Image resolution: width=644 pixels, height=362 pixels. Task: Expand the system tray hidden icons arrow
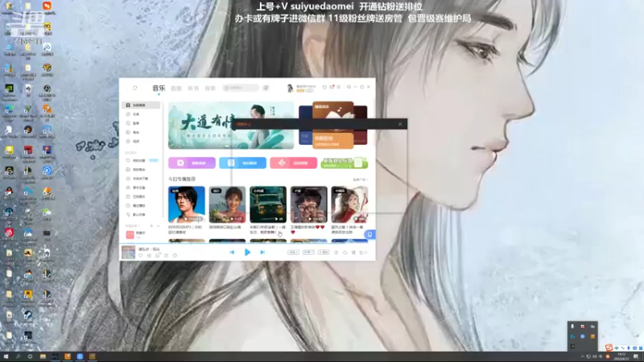click(582, 356)
